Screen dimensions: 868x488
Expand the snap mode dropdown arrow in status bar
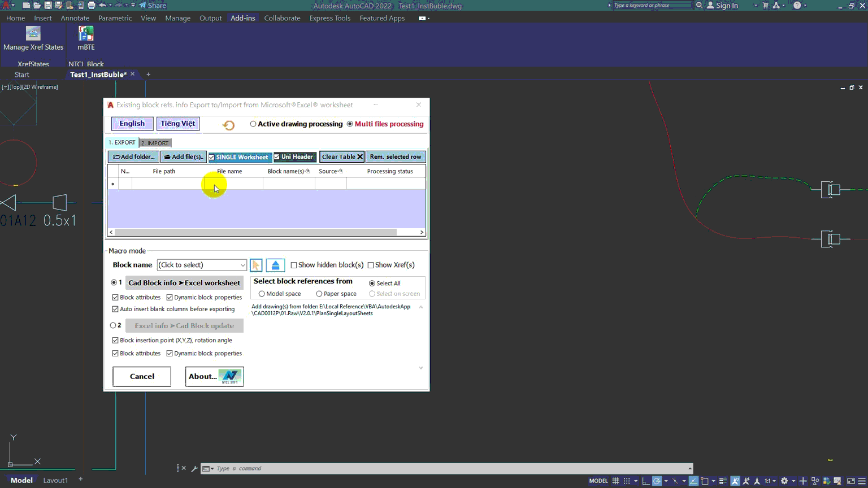(x=636, y=481)
